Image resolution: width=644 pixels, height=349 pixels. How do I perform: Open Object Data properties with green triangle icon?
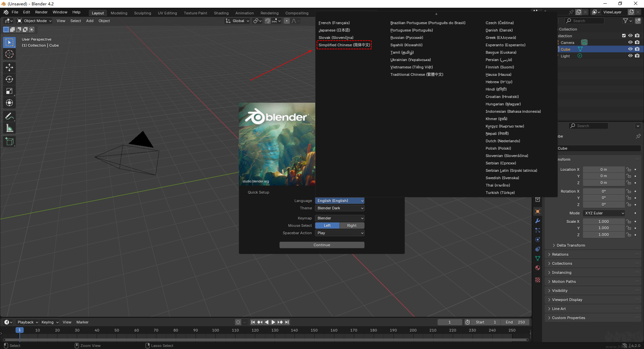[538, 258]
